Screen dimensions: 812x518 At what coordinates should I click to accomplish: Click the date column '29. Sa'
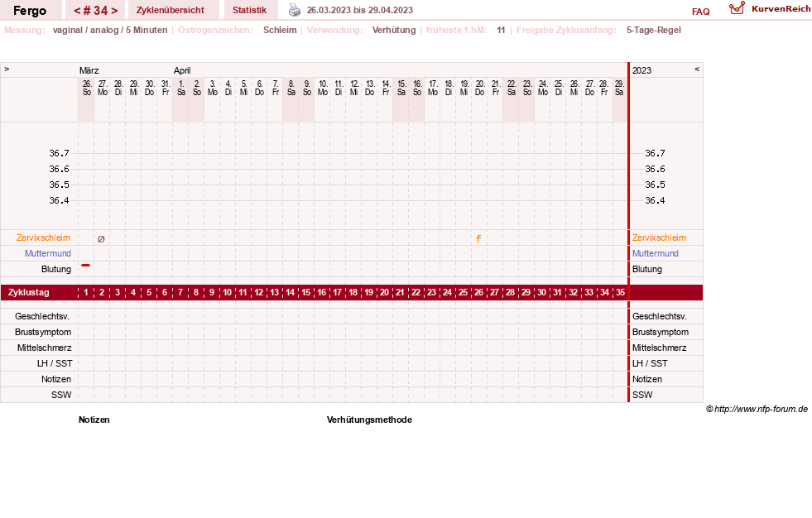pos(619,88)
